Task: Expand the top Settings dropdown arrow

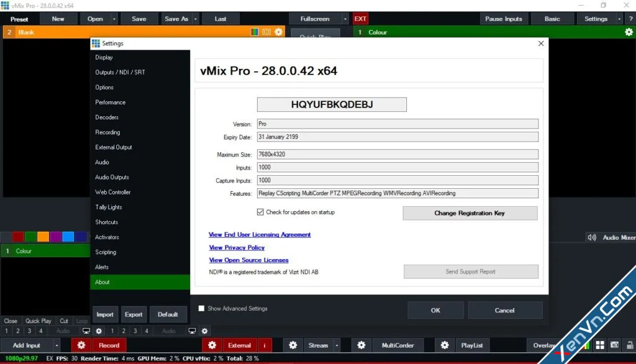Action: pos(619,19)
